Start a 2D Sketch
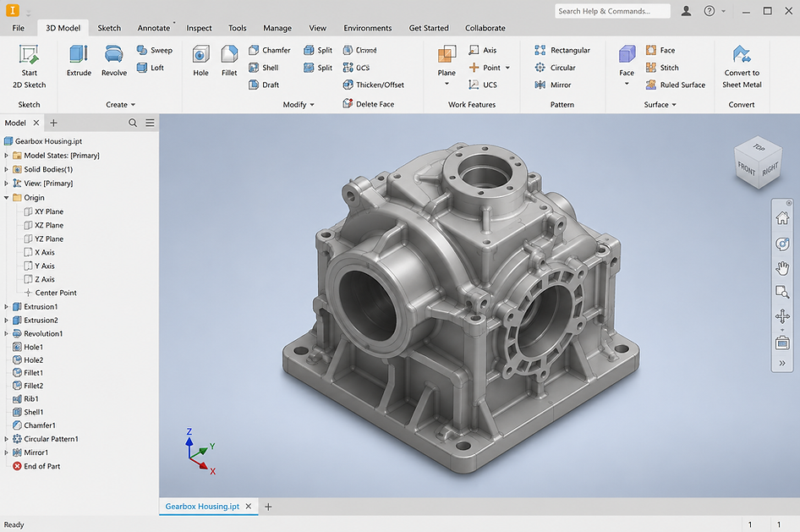 pos(29,66)
